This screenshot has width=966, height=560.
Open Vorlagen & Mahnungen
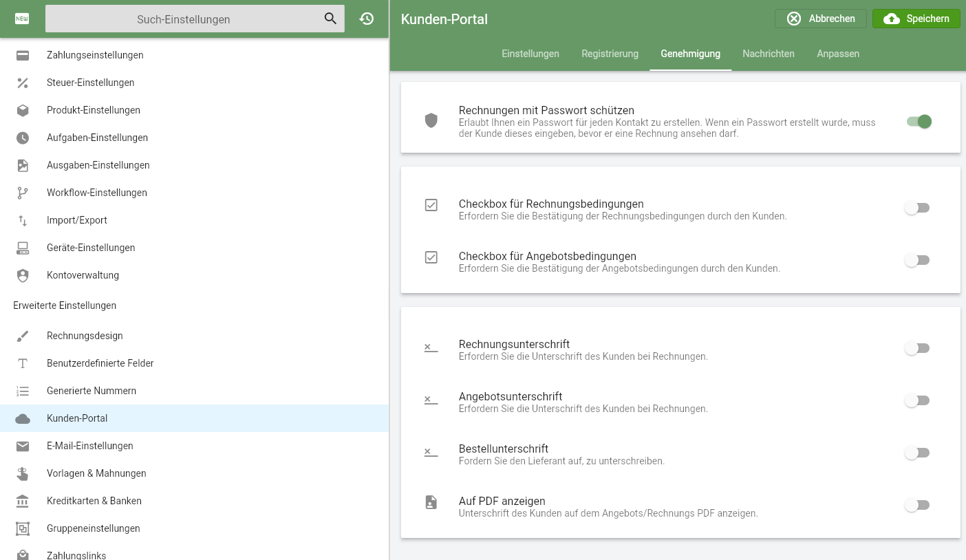pyautogui.click(x=194, y=473)
